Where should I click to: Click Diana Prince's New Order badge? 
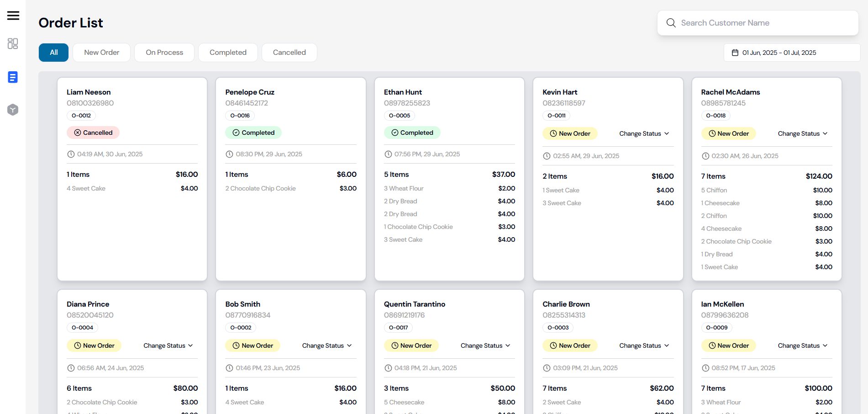pyautogui.click(x=94, y=345)
